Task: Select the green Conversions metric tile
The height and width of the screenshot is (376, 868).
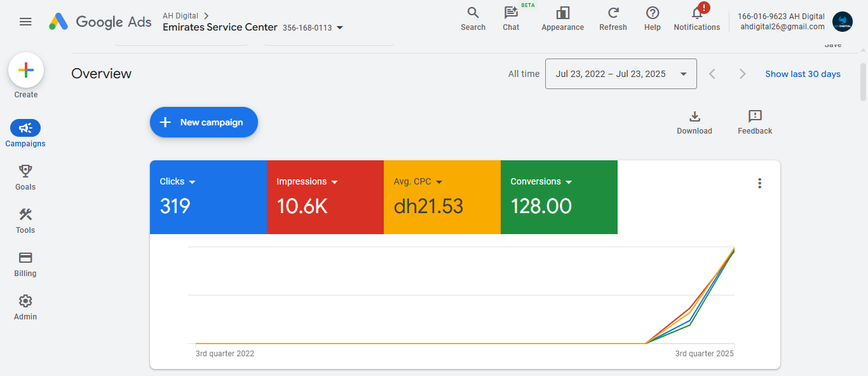Action: click(559, 197)
